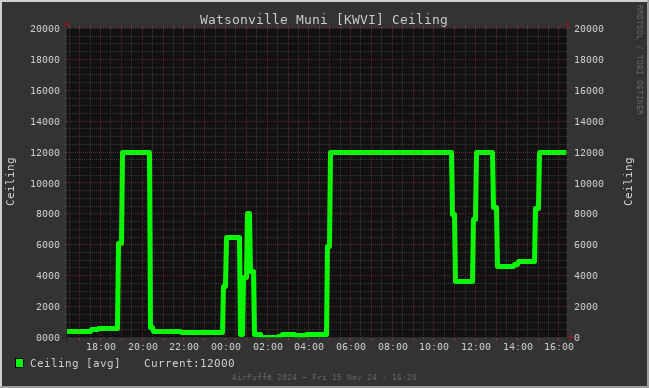The image size is (649, 388).
Task: Click the 12:00 time axis label
Action: pyautogui.click(x=476, y=347)
